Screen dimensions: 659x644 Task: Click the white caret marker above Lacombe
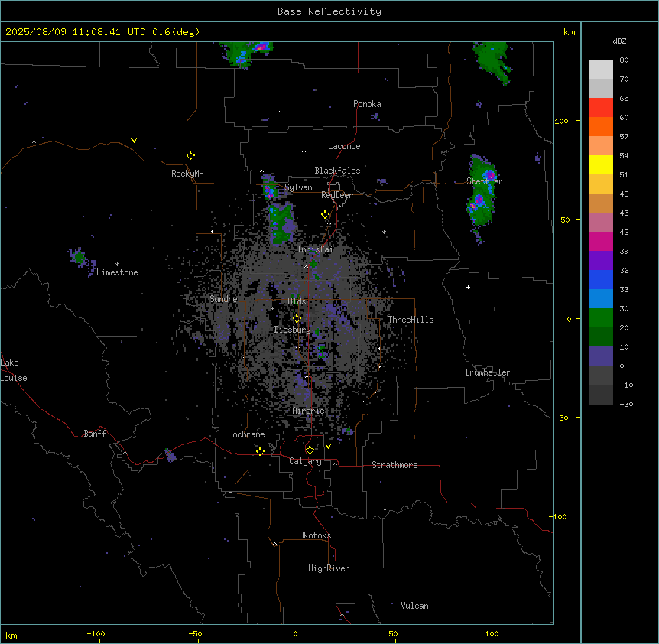[304, 151]
